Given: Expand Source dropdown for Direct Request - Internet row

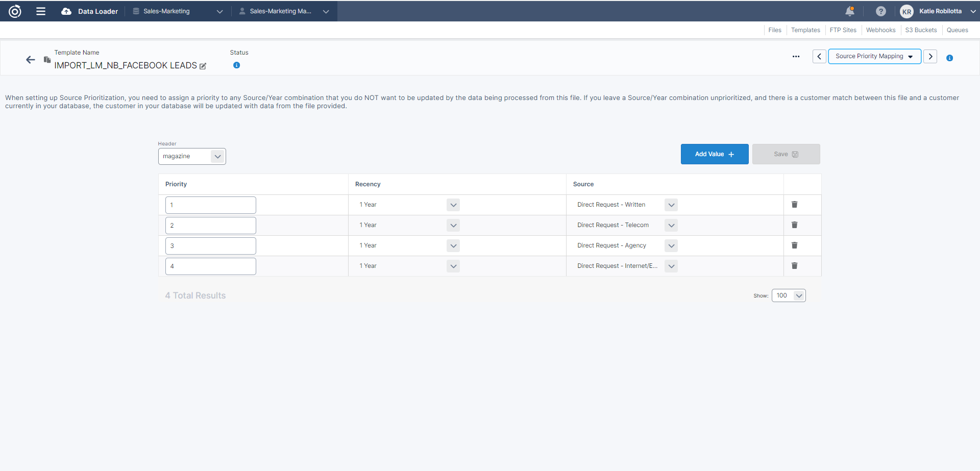Looking at the screenshot, I should [671, 266].
